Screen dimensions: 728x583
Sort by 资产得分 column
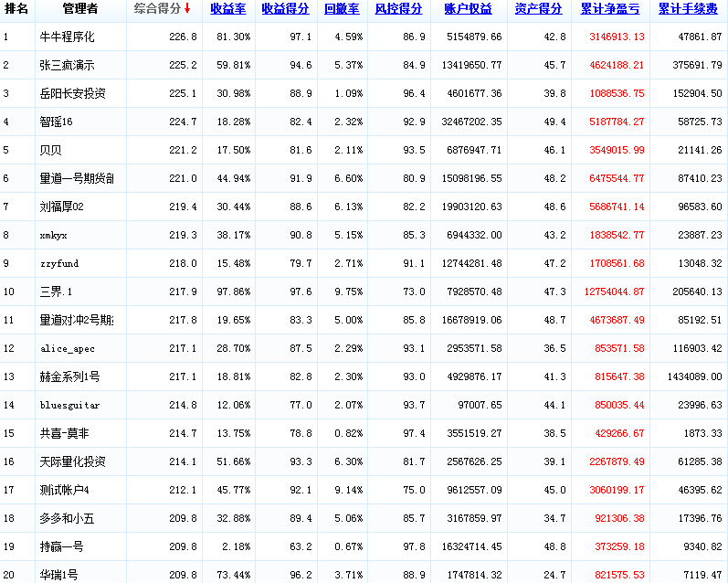tap(538, 9)
